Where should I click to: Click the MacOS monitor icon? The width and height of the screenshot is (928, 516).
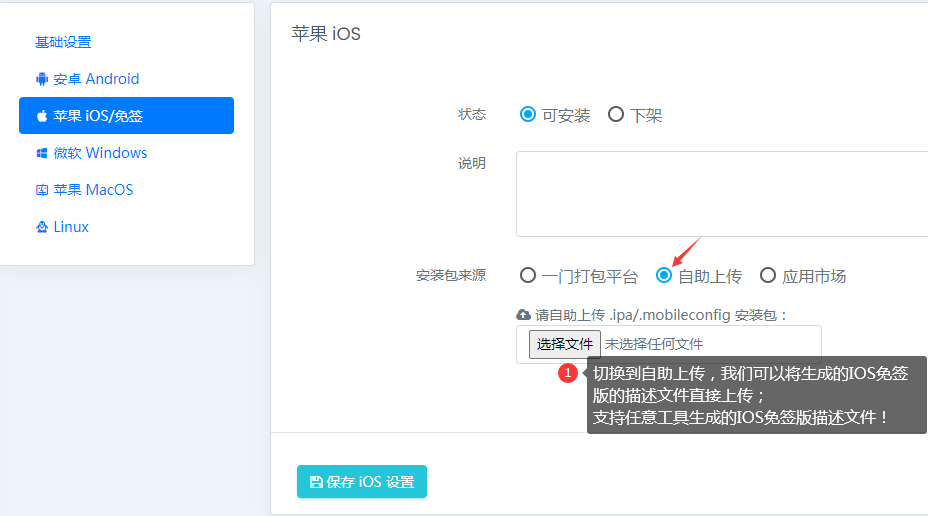click(41, 190)
